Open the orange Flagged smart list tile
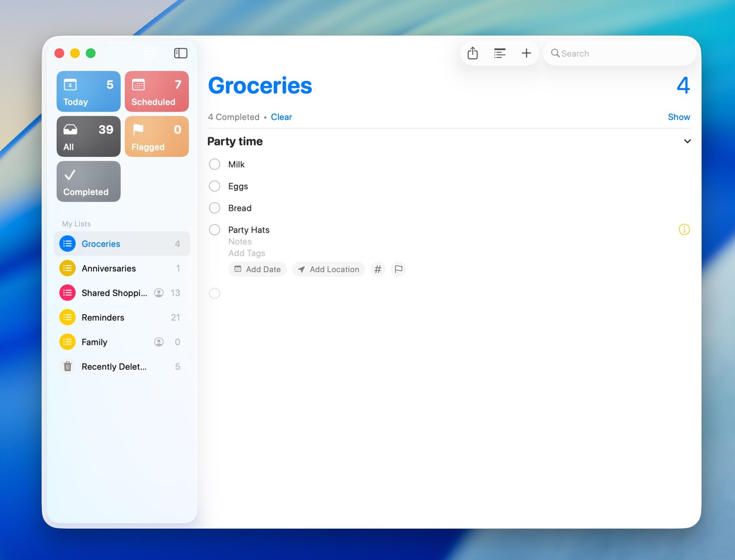Screen dimensions: 735x560 coord(157,137)
